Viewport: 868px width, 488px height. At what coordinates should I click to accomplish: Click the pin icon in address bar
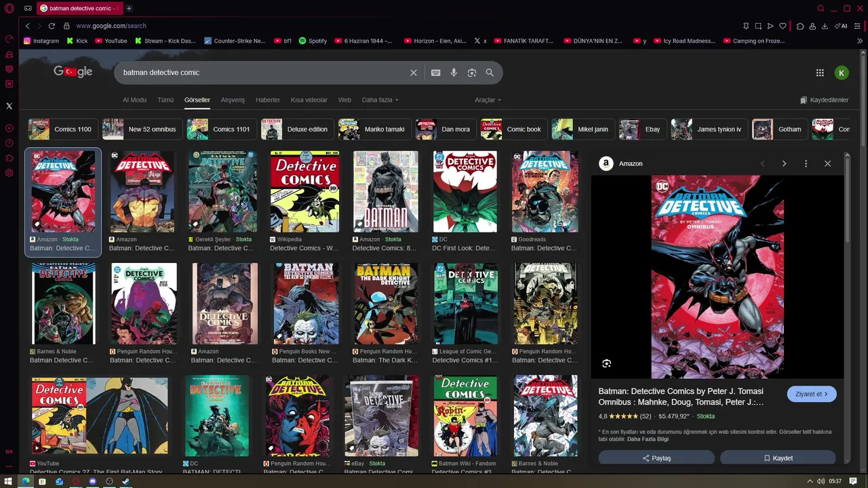[746, 26]
